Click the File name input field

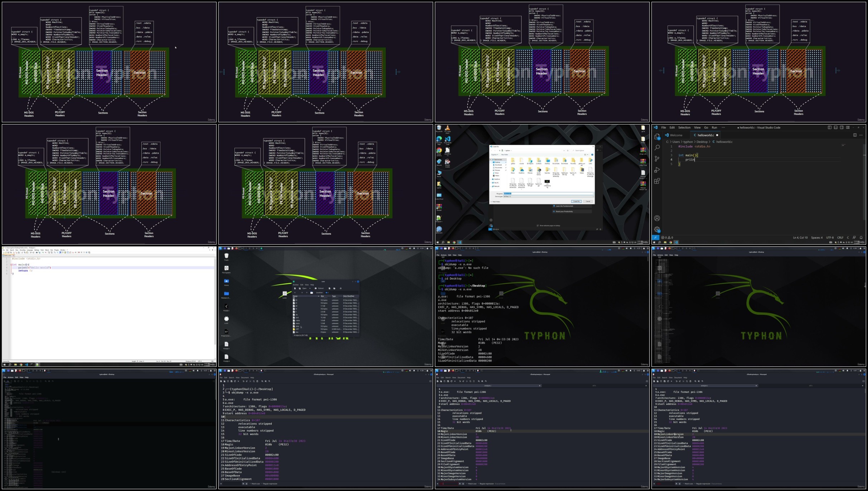[548, 193]
